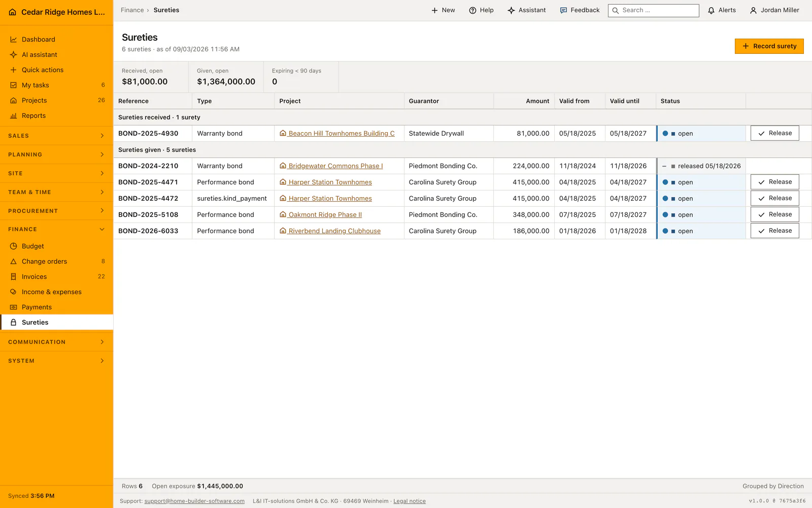Click the Record surety button
The height and width of the screenshot is (508, 812).
coord(769,46)
